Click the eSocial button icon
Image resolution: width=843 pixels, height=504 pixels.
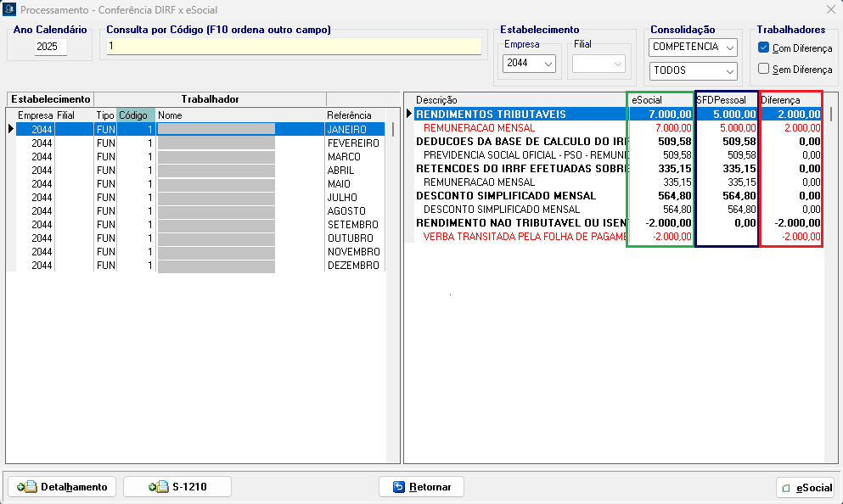(787, 488)
